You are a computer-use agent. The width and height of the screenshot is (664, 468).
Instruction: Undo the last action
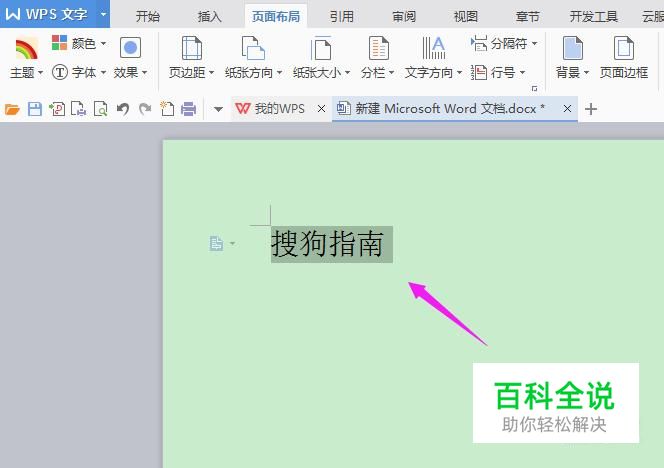(x=123, y=109)
